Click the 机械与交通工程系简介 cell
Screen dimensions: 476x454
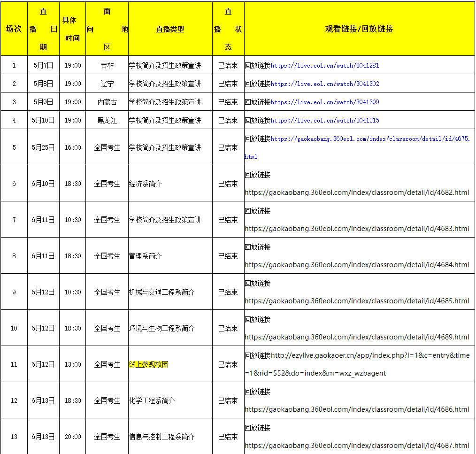point(161,292)
